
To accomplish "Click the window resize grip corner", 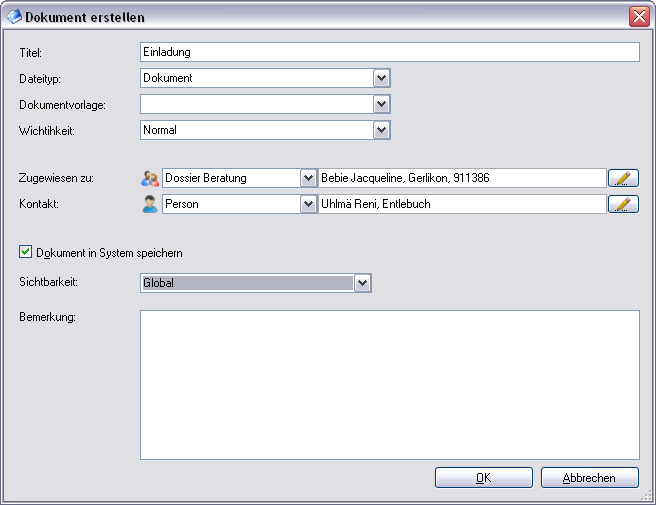I will (647, 495).
